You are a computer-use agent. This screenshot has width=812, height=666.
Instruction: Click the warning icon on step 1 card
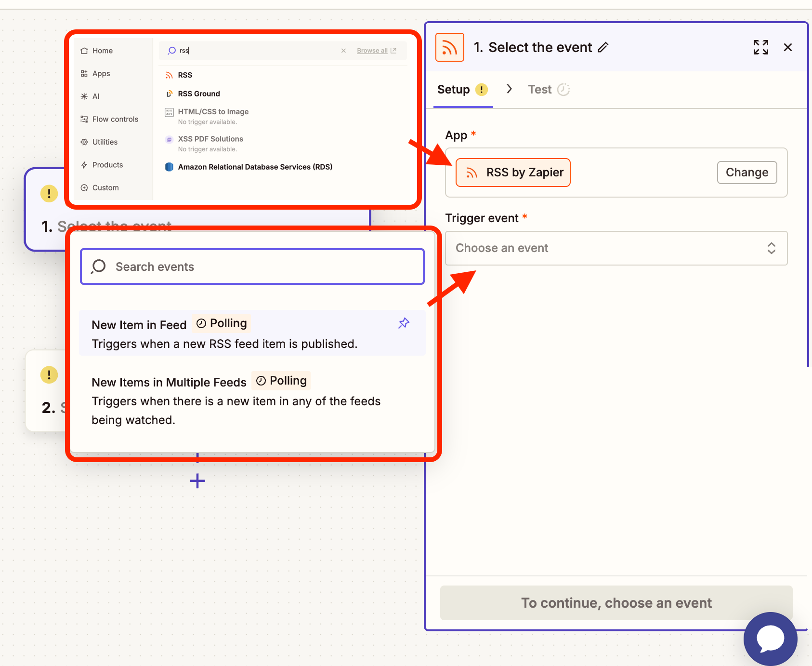pos(49,194)
